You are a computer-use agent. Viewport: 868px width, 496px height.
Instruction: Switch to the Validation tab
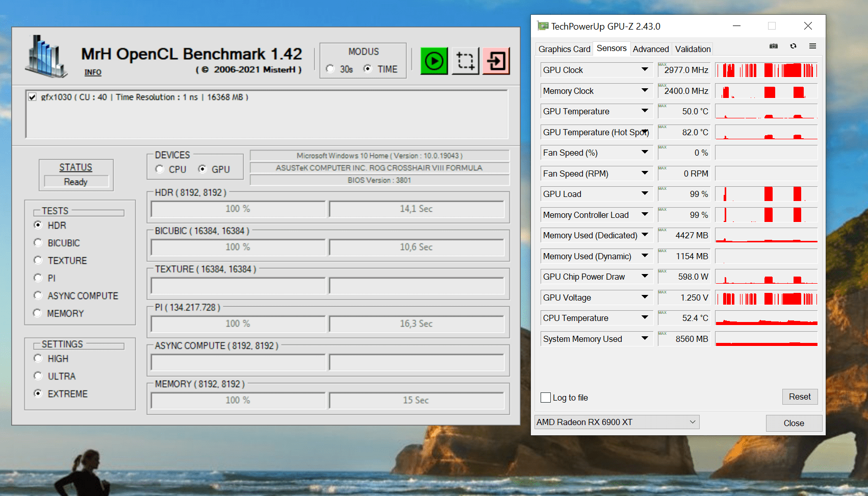(693, 49)
